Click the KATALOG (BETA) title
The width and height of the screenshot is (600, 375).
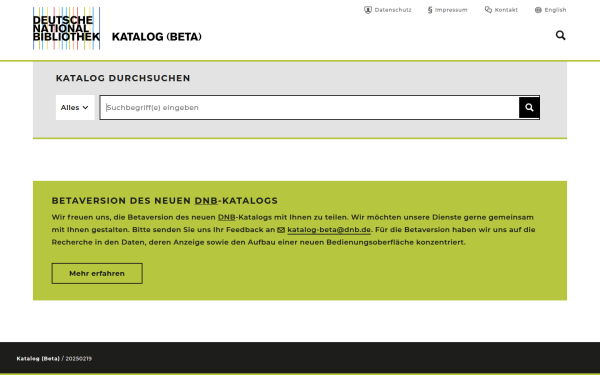157,37
